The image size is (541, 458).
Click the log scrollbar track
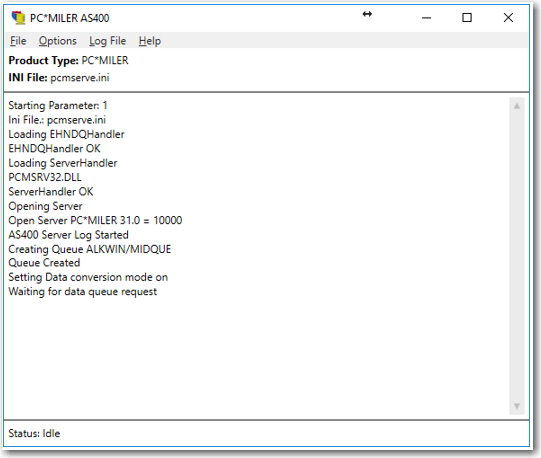click(x=517, y=256)
